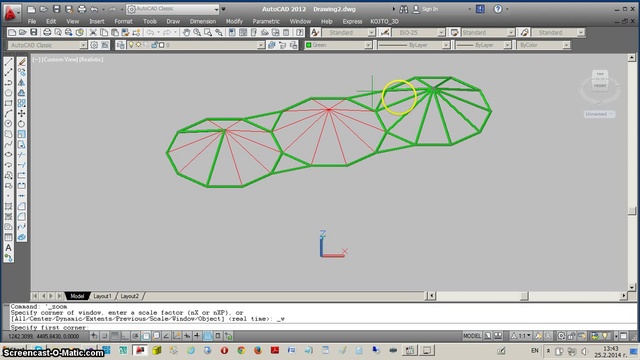Select the Scale modify tool
The height and width of the screenshot is (360, 640).
click(x=22, y=134)
